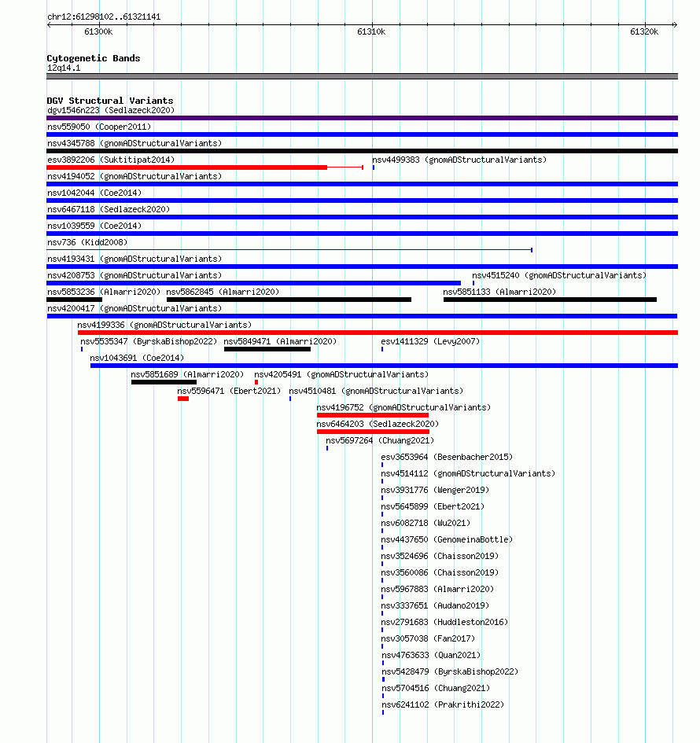This screenshot has height=743, width=700.
Task: Click nsv1042044 (Coe2014) label
Action: (x=94, y=193)
